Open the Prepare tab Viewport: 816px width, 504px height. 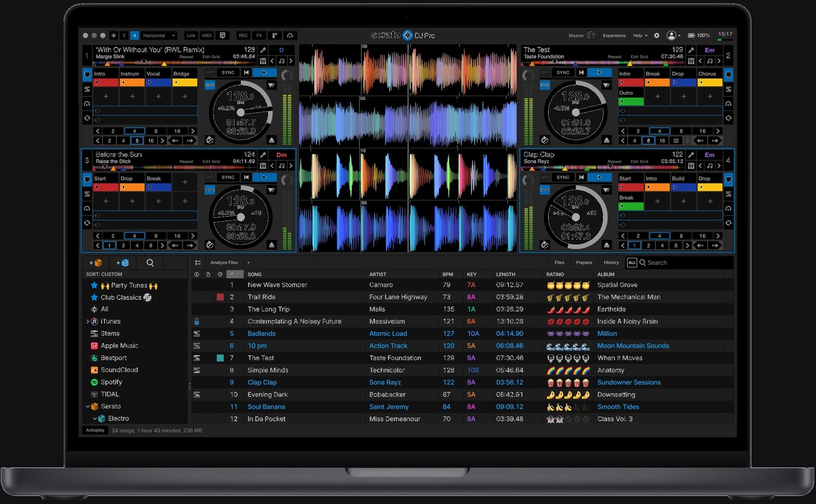point(584,263)
